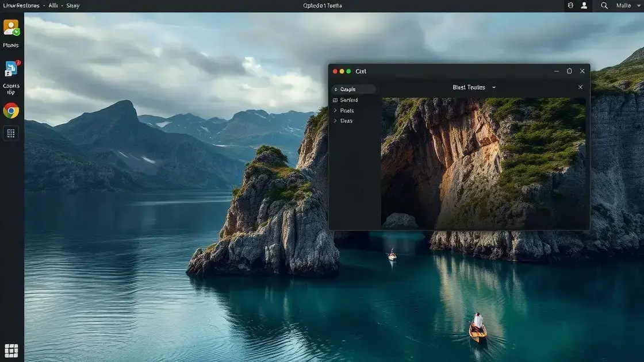Maximize the Ciet window using the square icon
Viewport: 644px width, 362px height.
point(569,71)
